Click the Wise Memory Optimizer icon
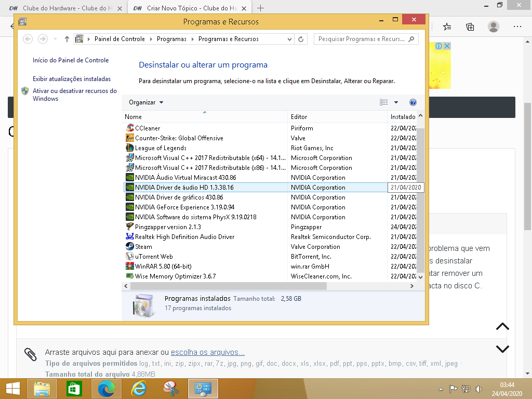The width and height of the screenshot is (532, 399). pos(129,276)
